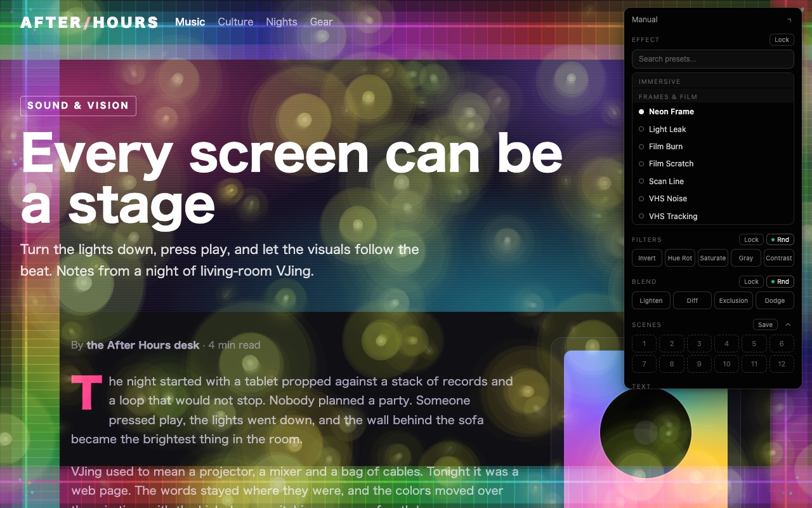Expand the Immersive preset group
812x508 pixels.
click(x=713, y=81)
